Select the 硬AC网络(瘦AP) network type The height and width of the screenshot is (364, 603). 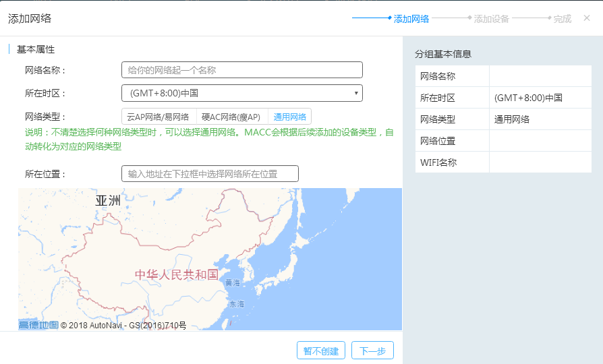point(232,117)
